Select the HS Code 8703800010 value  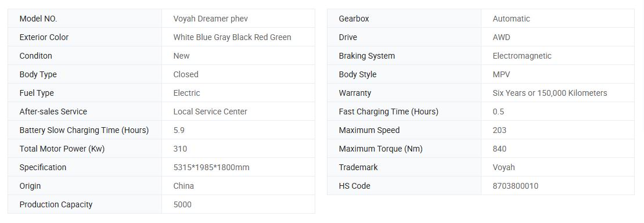click(x=515, y=186)
